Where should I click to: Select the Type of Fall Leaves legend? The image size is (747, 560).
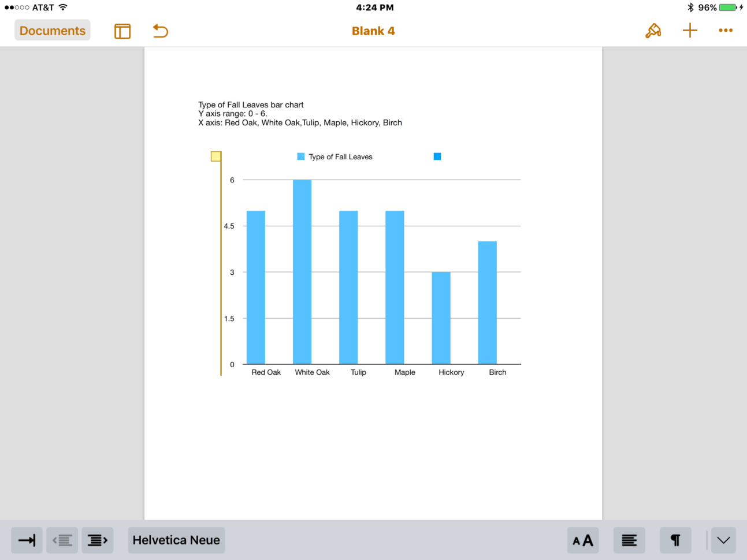pos(335,156)
